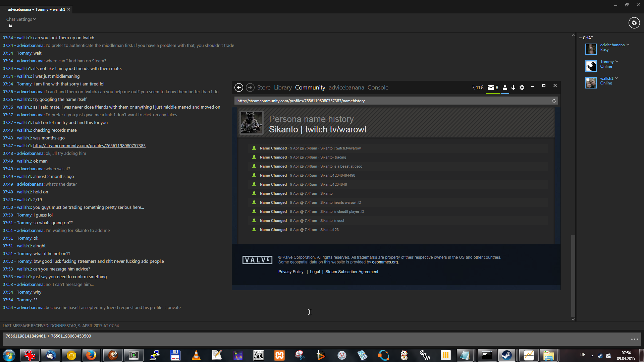Open advicebanana status dropdown arrow
Viewport: 644px width, 362px height.
tap(628, 45)
